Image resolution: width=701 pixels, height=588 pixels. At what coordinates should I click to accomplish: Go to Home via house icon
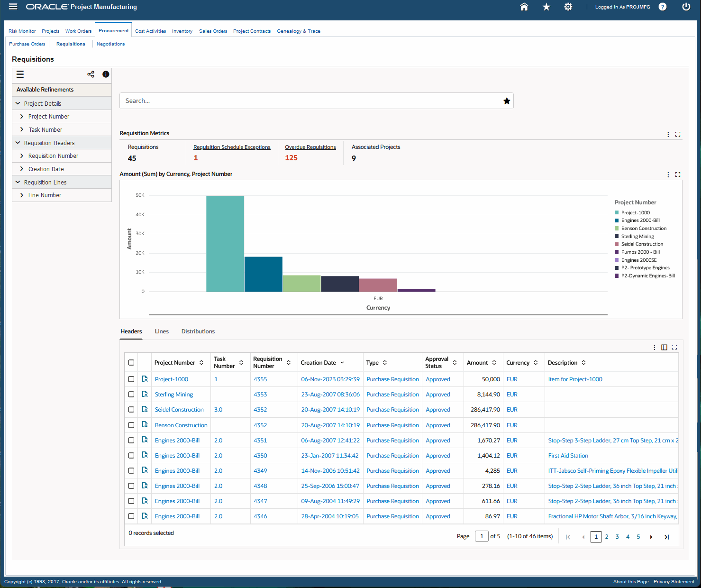524,7
